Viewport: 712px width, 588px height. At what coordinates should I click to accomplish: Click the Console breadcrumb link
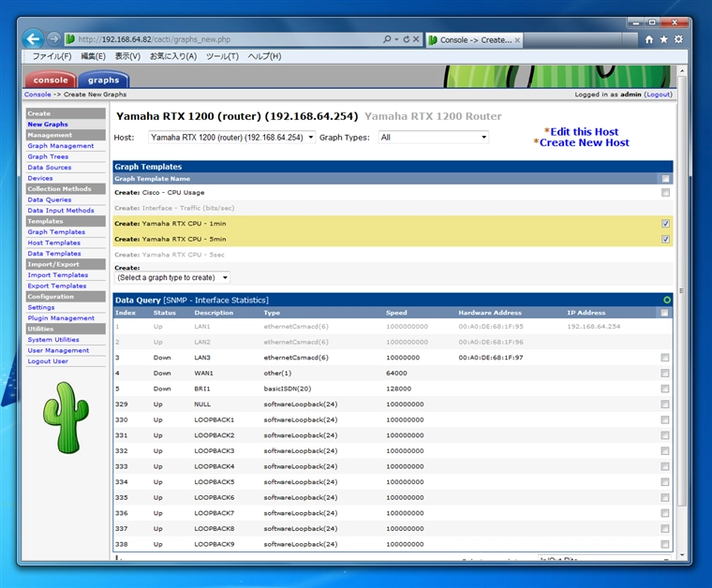(x=37, y=95)
